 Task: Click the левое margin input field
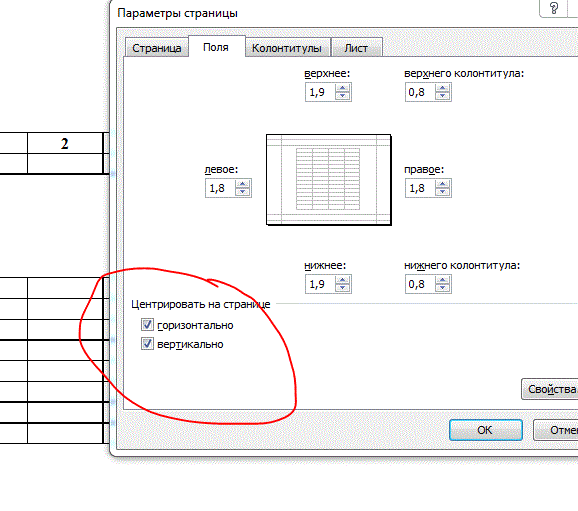[x=221, y=188]
